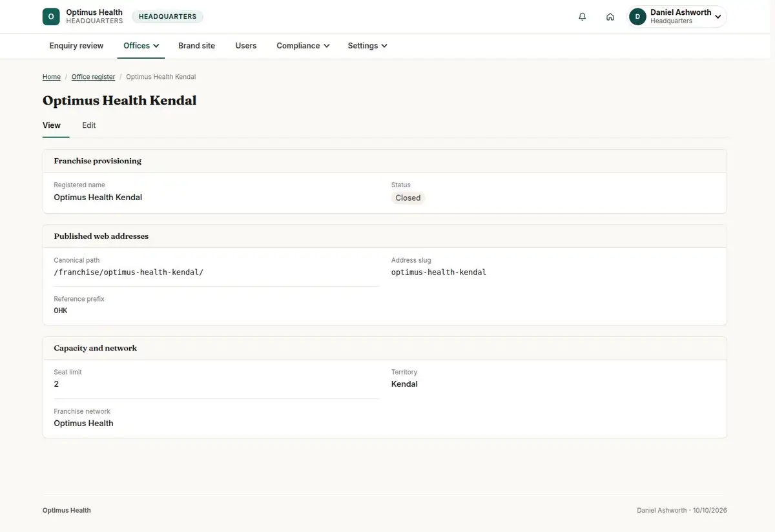Click the footer Optimus Health text
775x532 pixels.
tap(67, 510)
